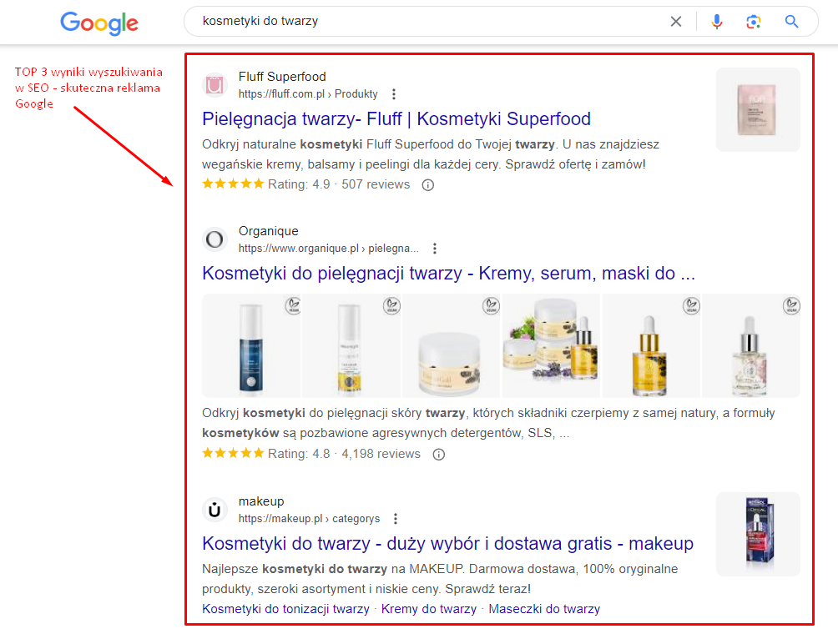Click the makeup site favicon
The image size is (838, 644).
click(215, 510)
